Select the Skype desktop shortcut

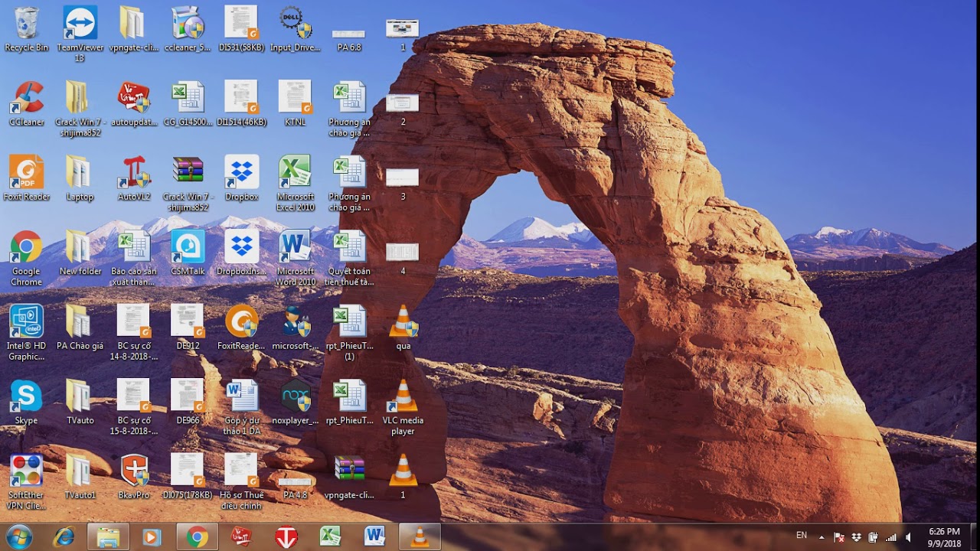coord(26,403)
